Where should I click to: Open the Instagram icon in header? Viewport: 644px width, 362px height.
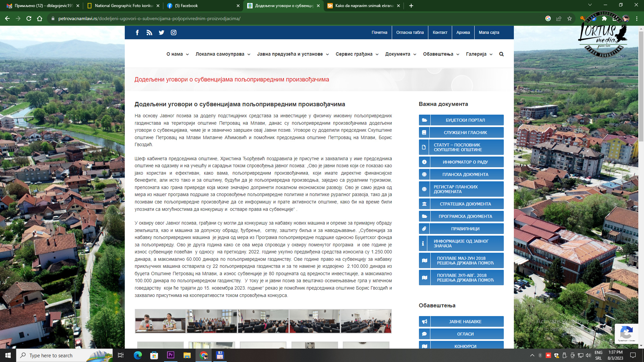pyautogui.click(x=173, y=33)
